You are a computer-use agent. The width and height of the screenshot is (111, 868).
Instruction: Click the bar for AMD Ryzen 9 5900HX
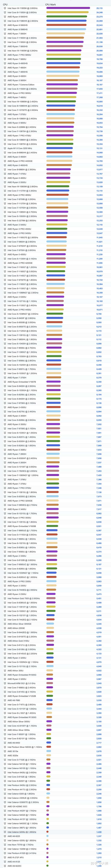(x=66, y=17)
